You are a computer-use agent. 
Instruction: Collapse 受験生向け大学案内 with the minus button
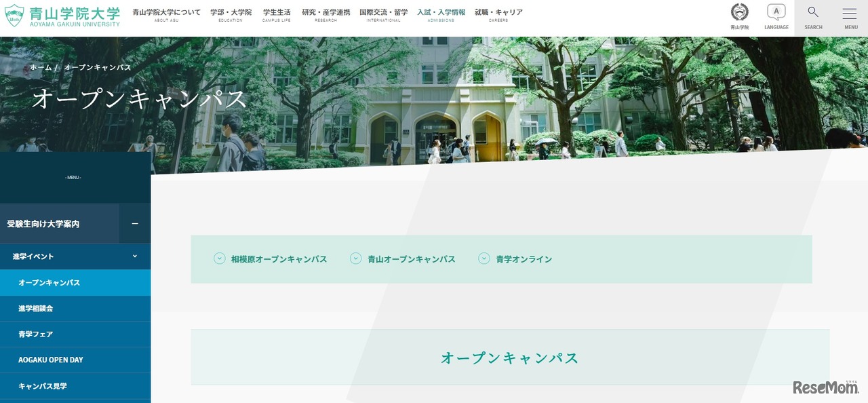(135, 223)
